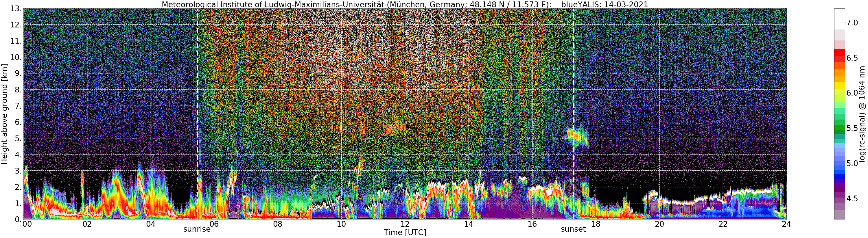The width and height of the screenshot is (868, 238).
Task: Select the '4.5' colorbar tick label
Action: coord(852,198)
